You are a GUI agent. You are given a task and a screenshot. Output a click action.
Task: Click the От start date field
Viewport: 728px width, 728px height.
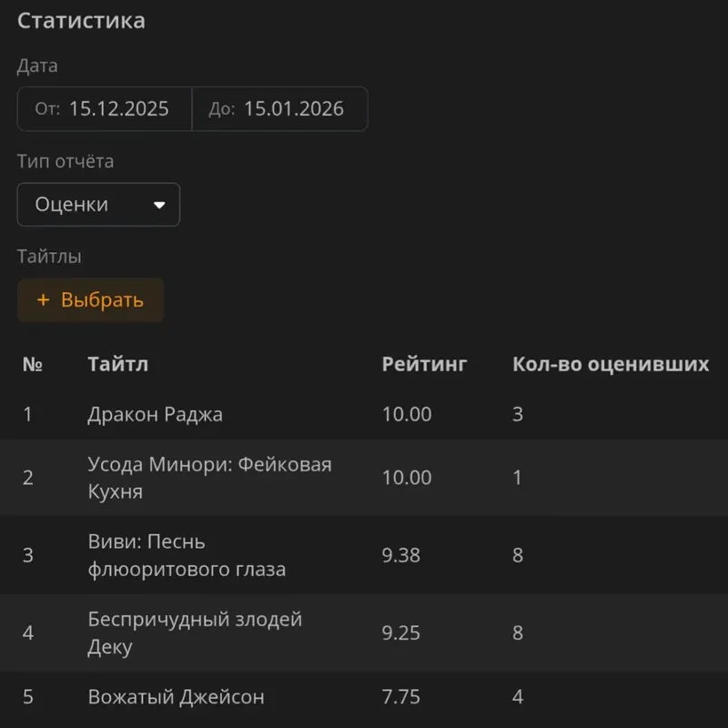(x=105, y=109)
